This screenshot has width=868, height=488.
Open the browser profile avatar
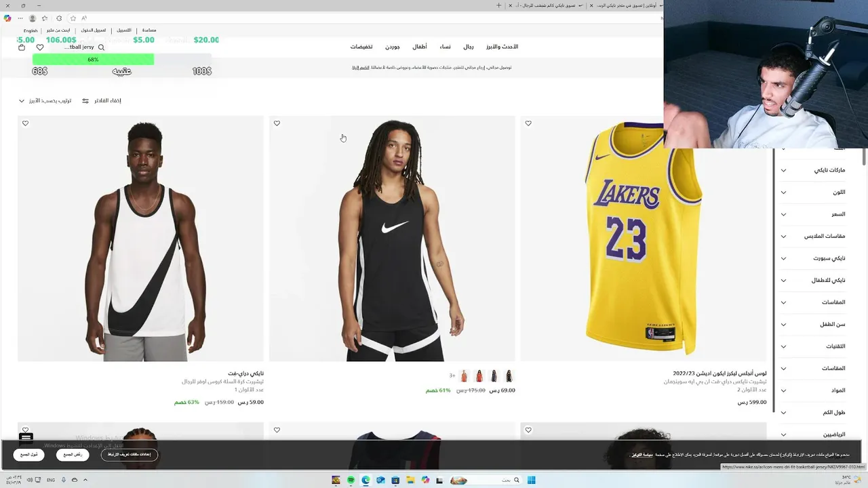[x=32, y=18]
